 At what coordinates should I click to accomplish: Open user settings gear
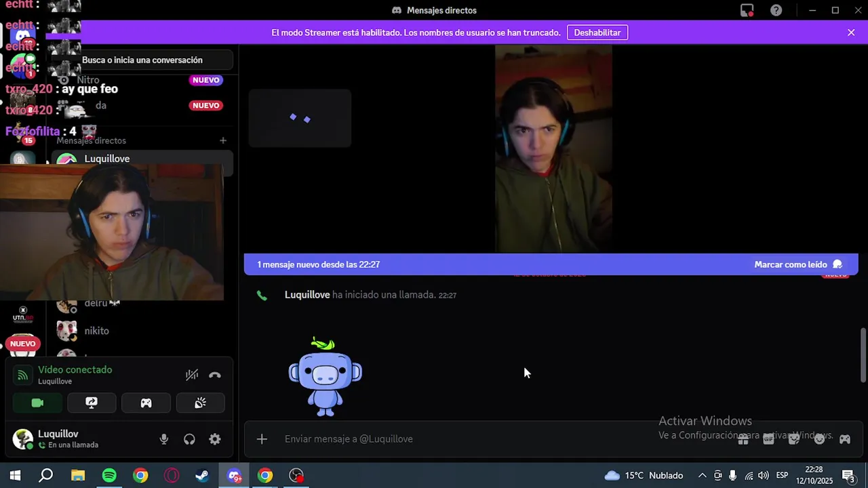[x=215, y=439]
